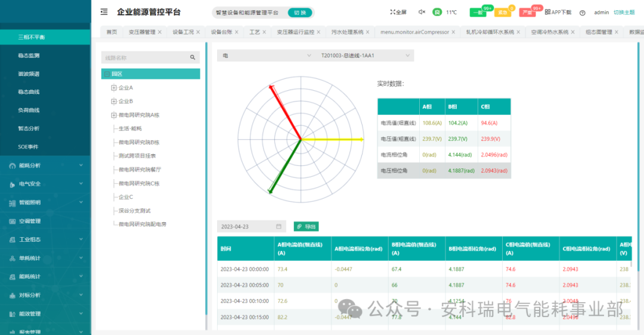Open the 电 energy type dropdown
The height and width of the screenshot is (335, 644).
pos(266,56)
